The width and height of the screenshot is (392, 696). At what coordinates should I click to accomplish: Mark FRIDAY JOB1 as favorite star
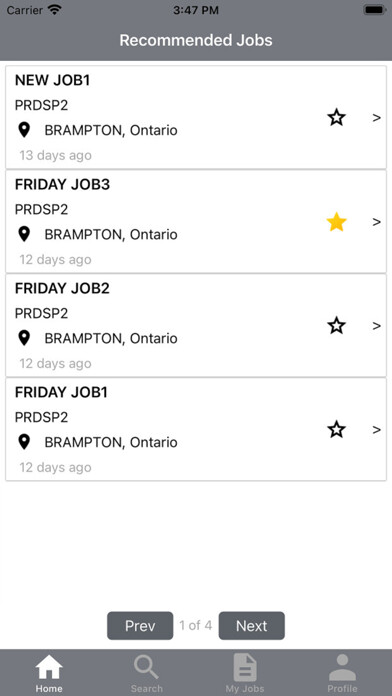click(x=337, y=430)
